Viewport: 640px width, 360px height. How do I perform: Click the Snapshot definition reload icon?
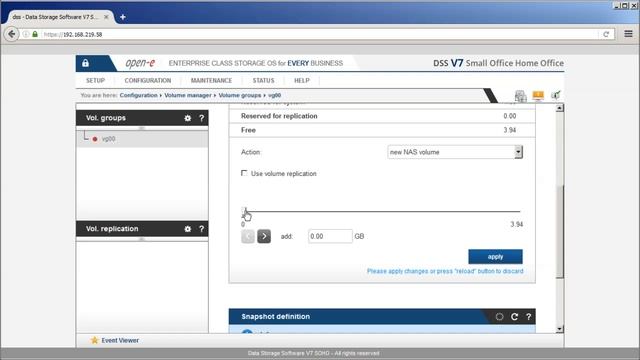(514, 317)
